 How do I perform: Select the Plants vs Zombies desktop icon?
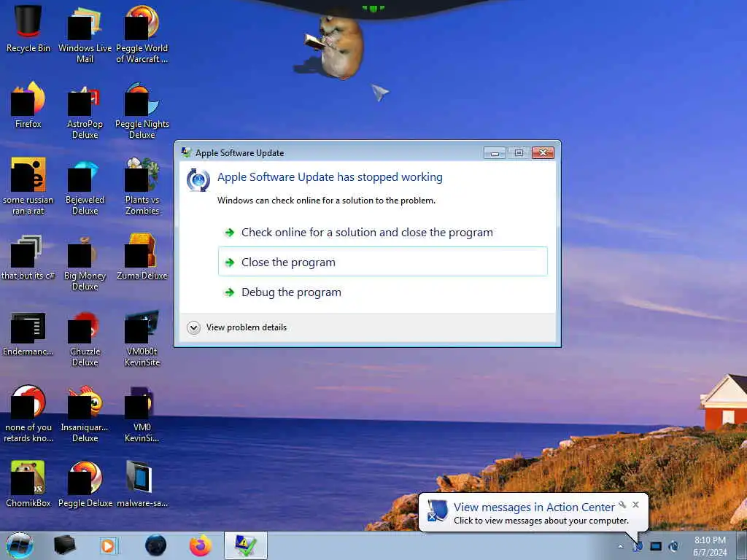pyautogui.click(x=142, y=186)
